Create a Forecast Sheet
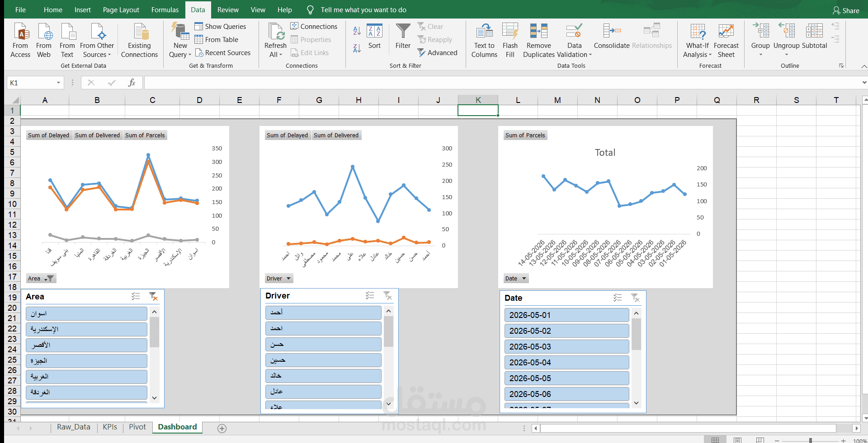 point(726,41)
